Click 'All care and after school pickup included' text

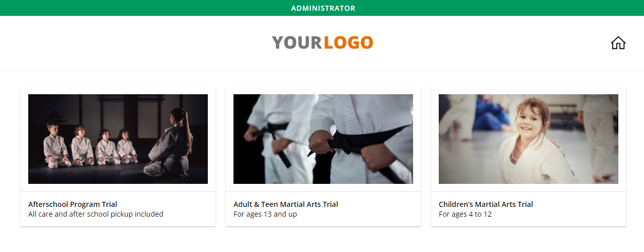click(95, 214)
